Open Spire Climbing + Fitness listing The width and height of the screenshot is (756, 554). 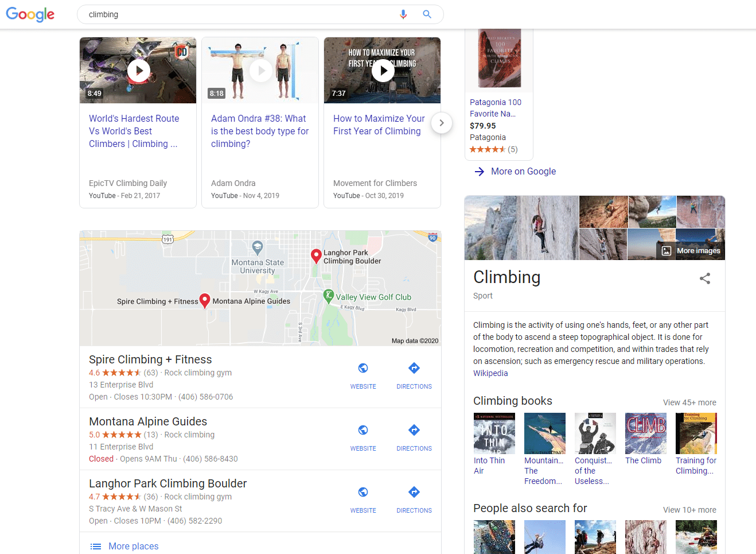pos(150,359)
